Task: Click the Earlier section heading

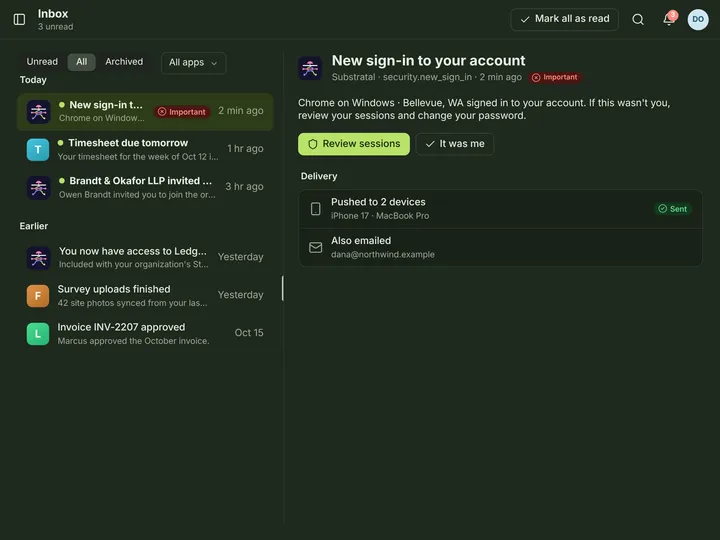Action: click(34, 226)
